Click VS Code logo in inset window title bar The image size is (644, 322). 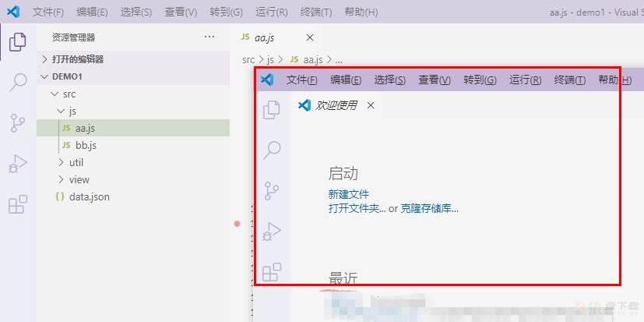pos(267,80)
